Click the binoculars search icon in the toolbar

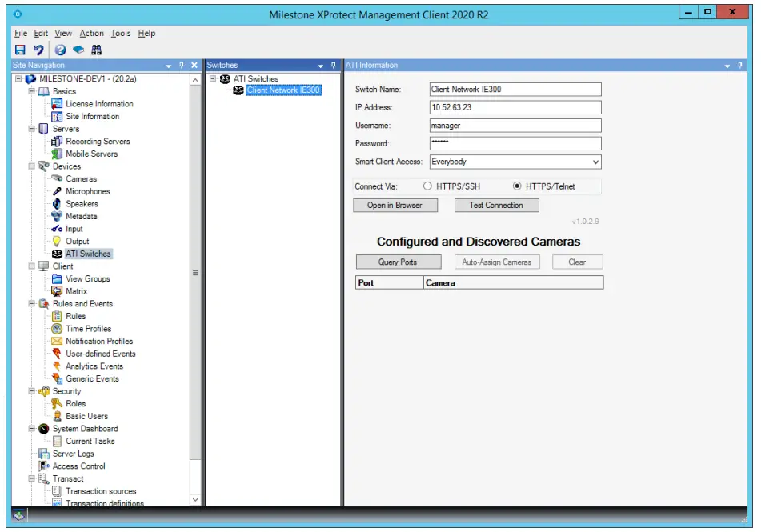pyautogui.click(x=96, y=50)
